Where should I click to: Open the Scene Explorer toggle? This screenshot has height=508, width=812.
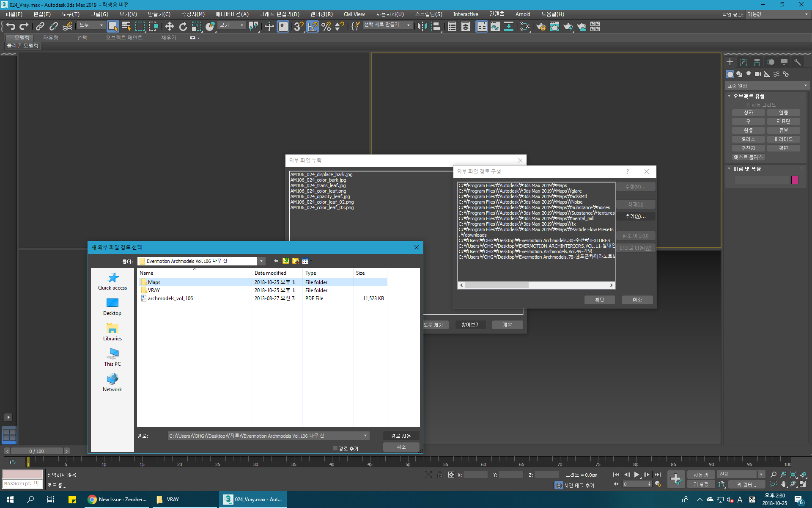(452, 27)
